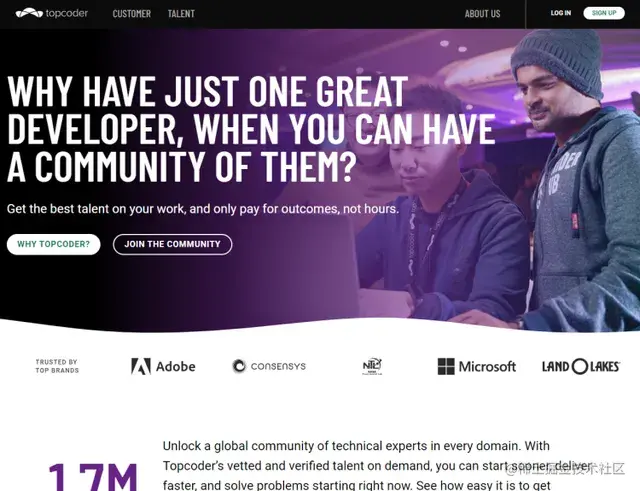Click the Why Topcoder? button
Viewport: 640px width, 491px height.
coord(53,244)
